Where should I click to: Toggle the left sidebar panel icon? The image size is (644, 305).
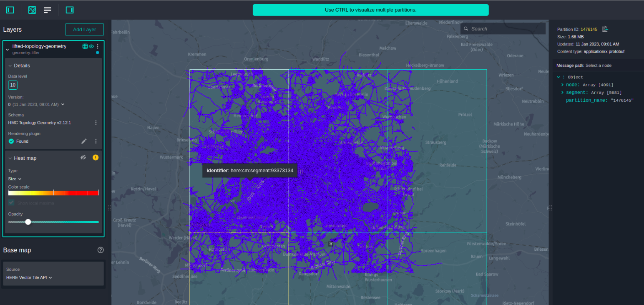pyautogui.click(x=10, y=10)
